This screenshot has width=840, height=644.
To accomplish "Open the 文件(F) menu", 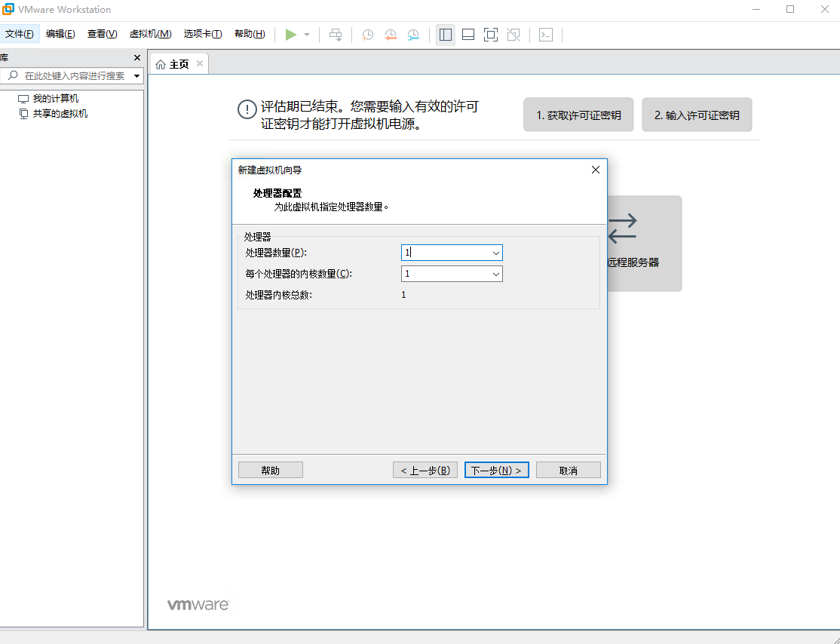I will click(x=20, y=34).
